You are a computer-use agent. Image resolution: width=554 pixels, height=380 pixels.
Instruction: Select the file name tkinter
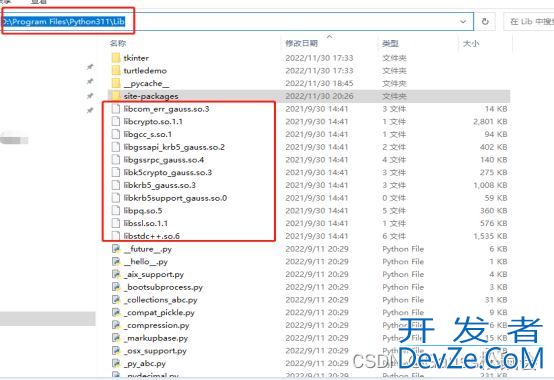[136, 58]
